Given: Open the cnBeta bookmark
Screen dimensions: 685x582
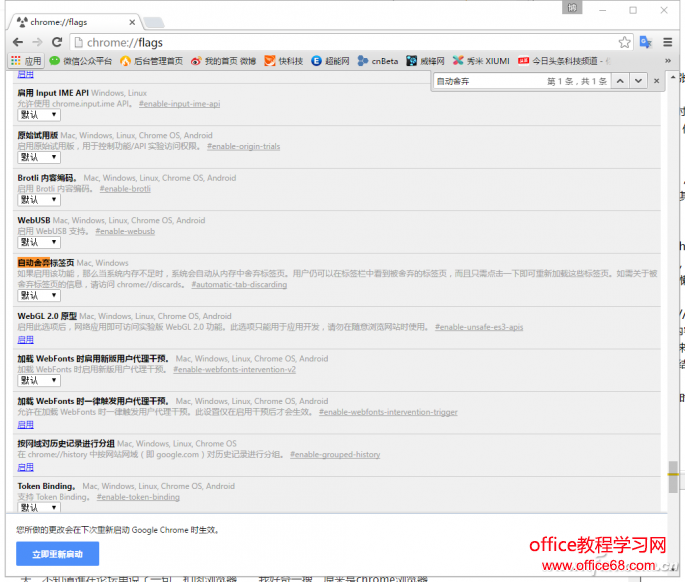Looking at the screenshot, I should pyautogui.click(x=378, y=61).
